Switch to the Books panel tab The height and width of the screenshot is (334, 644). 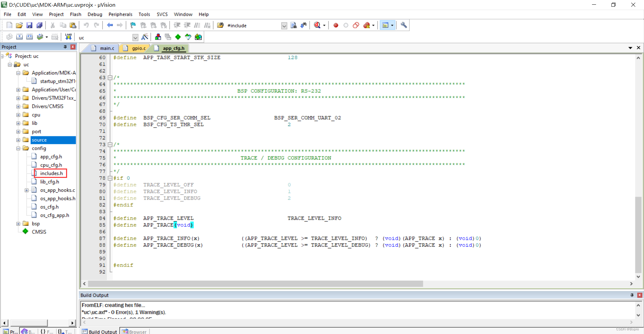point(28,331)
